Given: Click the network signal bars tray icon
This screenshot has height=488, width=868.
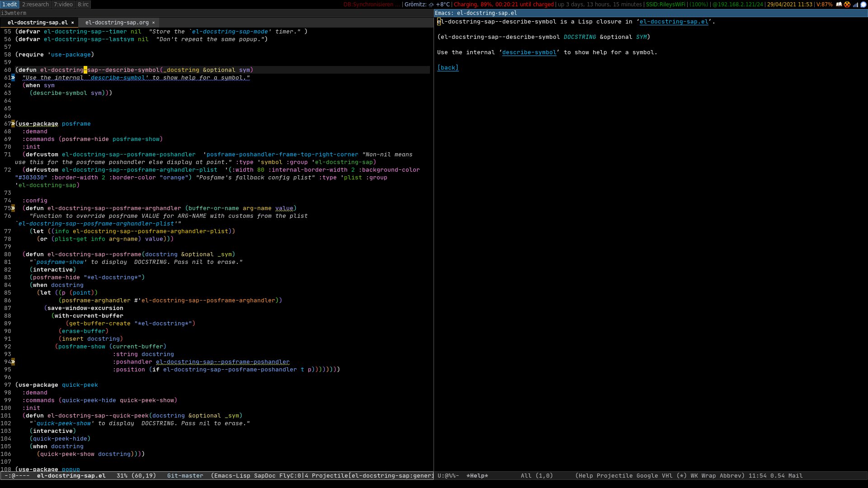Looking at the screenshot, I should [x=855, y=5].
